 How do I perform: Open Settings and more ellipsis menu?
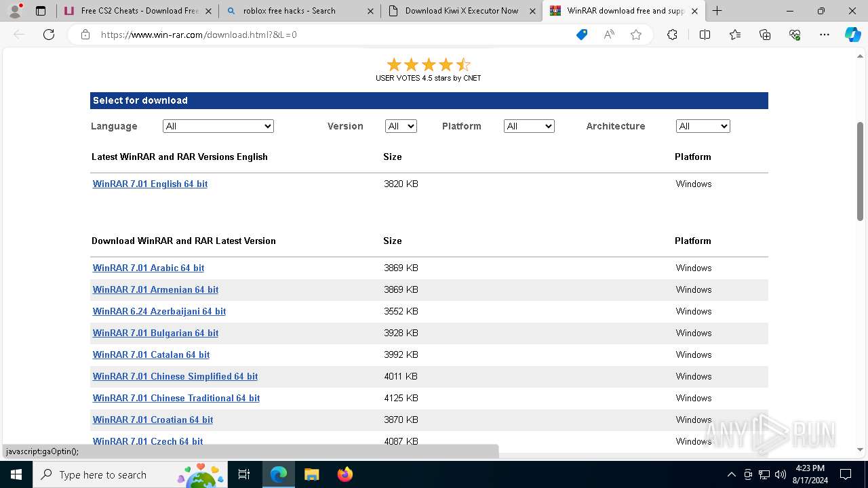tap(825, 35)
